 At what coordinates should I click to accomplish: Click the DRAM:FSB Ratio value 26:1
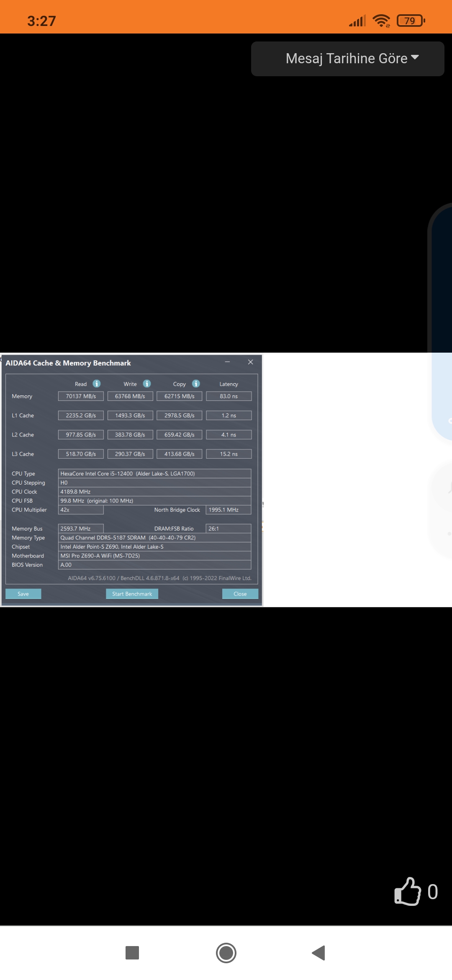pyautogui.click(x=229, y=529)
